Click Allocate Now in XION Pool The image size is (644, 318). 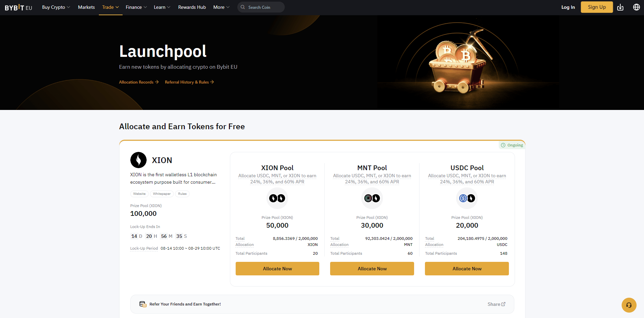(277, 269)
